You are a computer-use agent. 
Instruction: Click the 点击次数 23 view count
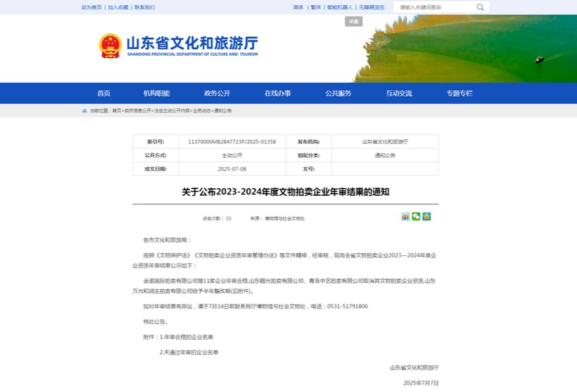(x=216, y=218)
